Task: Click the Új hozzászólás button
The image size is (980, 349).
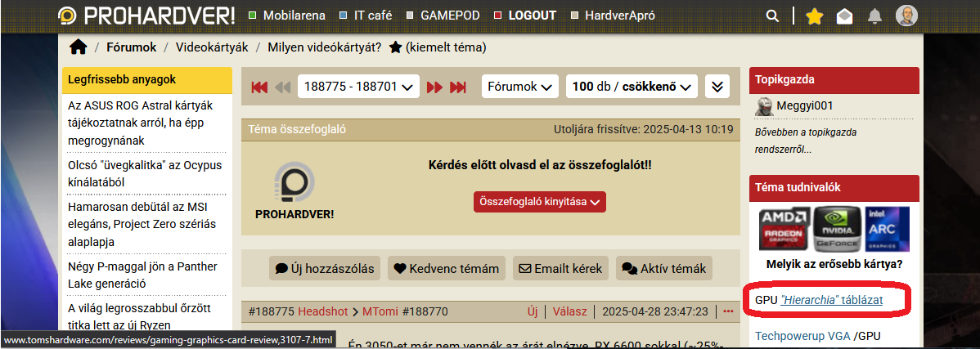Action: pyautogui.click(x=325, y=268)
